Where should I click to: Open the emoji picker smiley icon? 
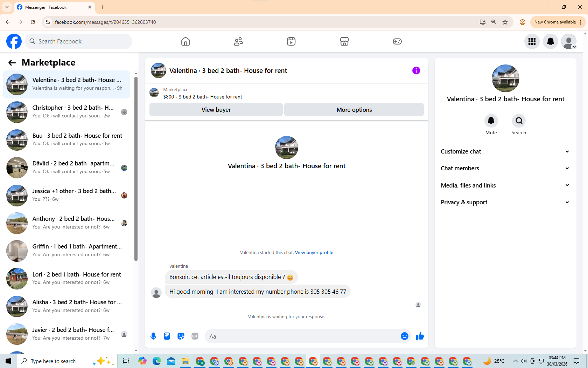pyautogui.click(x=405, y=336)
